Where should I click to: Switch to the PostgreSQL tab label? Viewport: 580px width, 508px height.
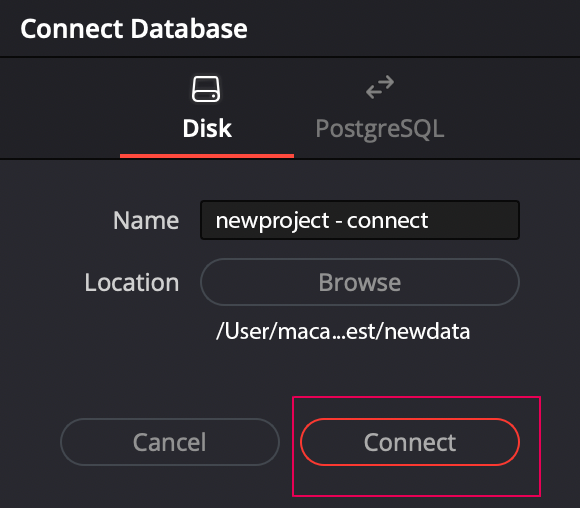point(380,129)
